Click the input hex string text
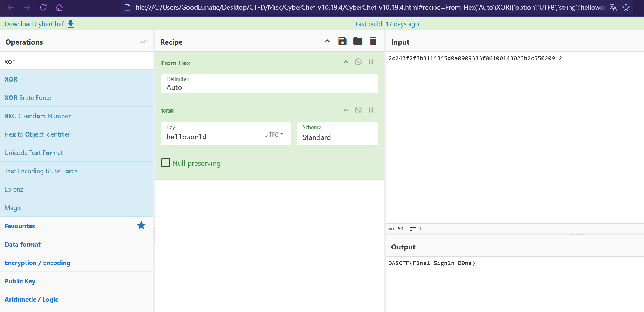This screenshot has width=644, height=312. pos(475,58)
